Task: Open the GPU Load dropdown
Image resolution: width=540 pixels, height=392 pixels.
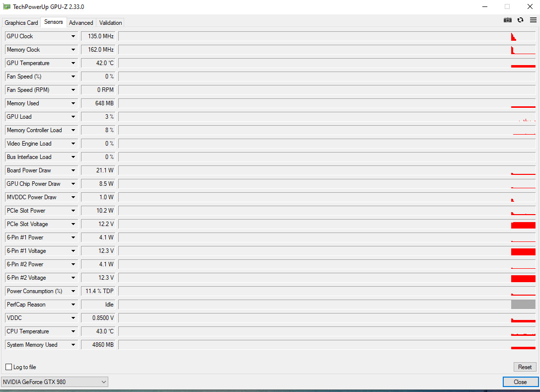Action: [74, 117]
